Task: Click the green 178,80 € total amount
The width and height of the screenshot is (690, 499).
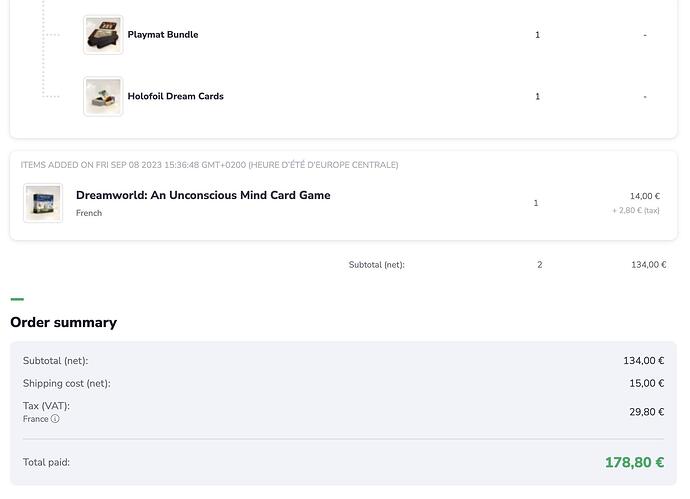Action: point(634,462)
